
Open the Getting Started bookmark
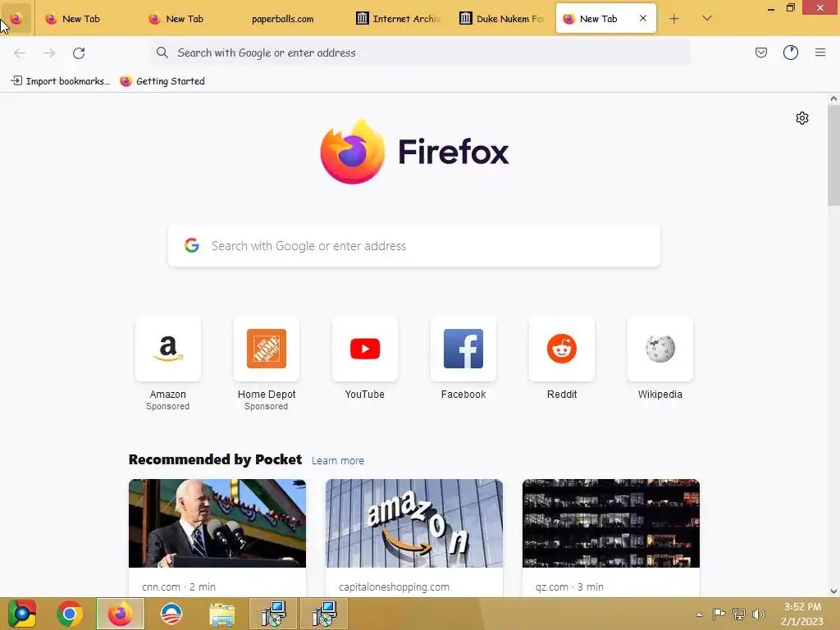[x=162, y=81]
